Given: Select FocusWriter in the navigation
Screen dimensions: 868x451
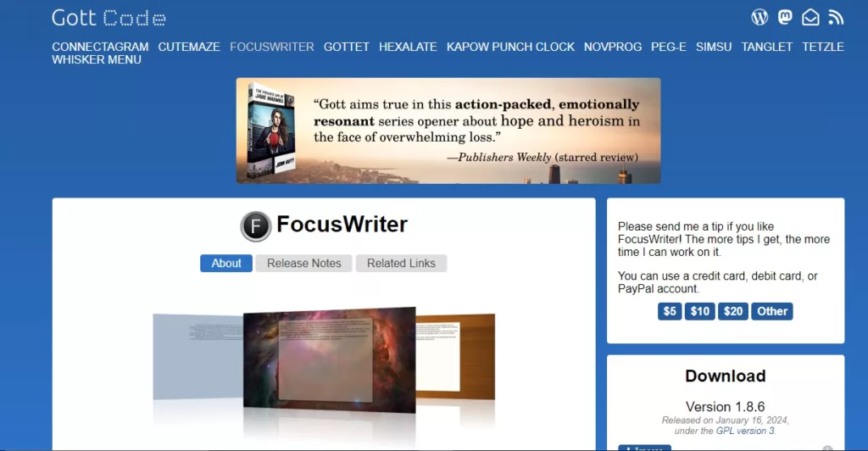Looking at the screenshot, I should tap(272, 47).
